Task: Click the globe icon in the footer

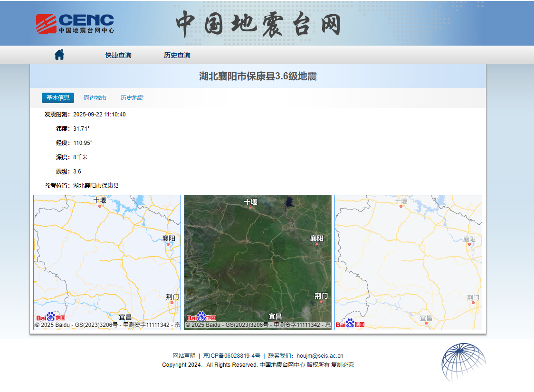Action: click(x=463, y=362)
